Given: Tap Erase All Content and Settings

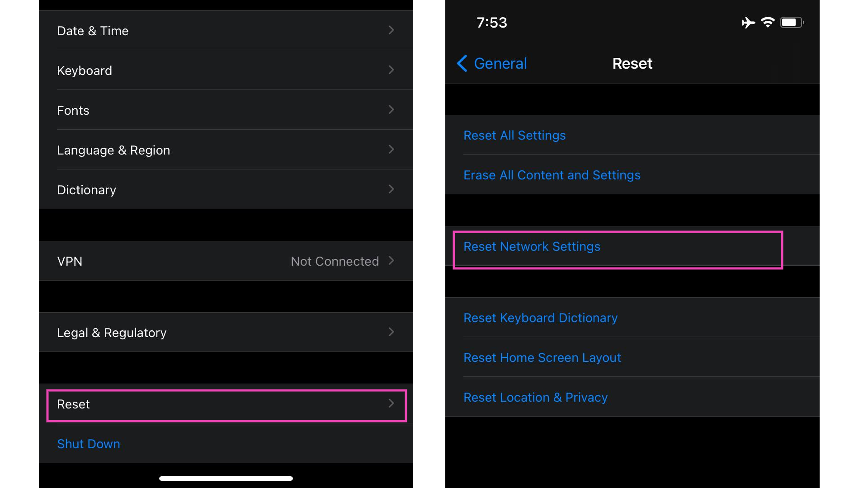Looking at the screenshot, I should pyautogui.click(x=552, y=174).
